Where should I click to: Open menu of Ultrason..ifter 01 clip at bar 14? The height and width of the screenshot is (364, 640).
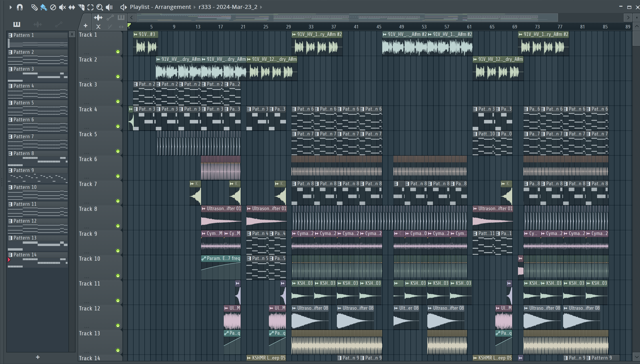[204, 209]
